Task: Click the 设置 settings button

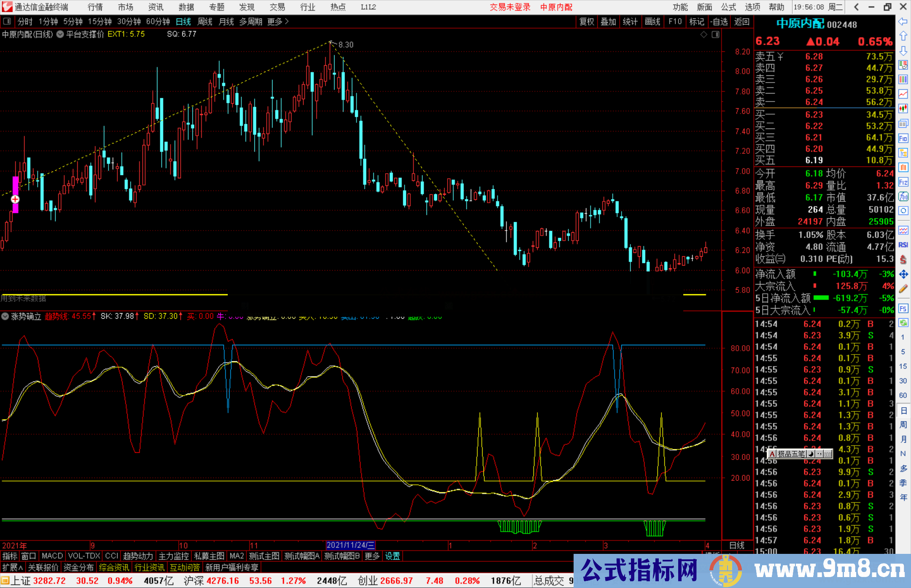Action: click(392, 556)
